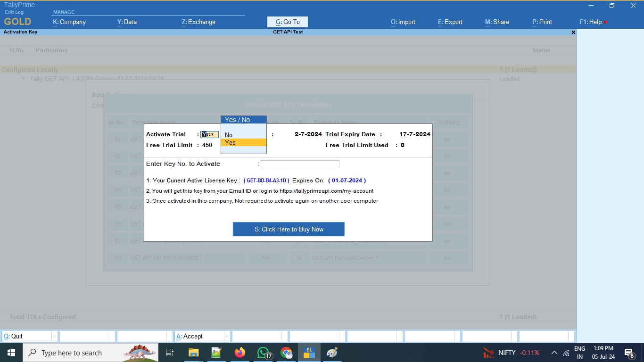Click the Activate Trial field
This screenshot has width=644, height=362.
210,134
